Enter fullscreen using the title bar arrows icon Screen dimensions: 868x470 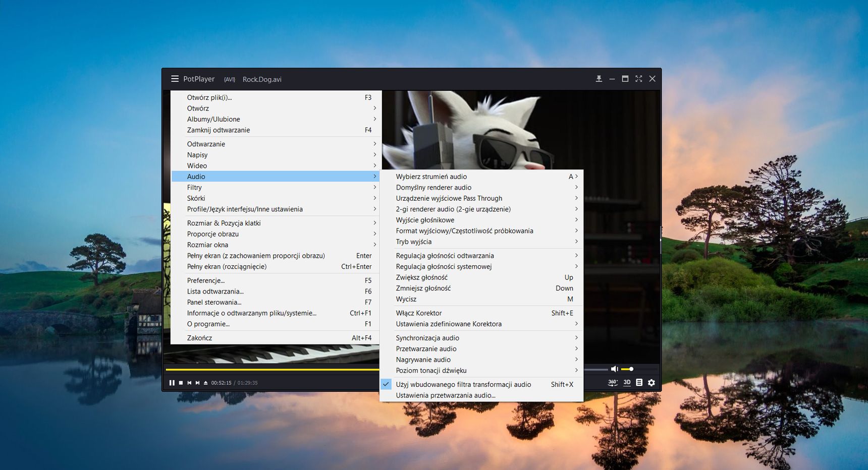pos(638,79)
